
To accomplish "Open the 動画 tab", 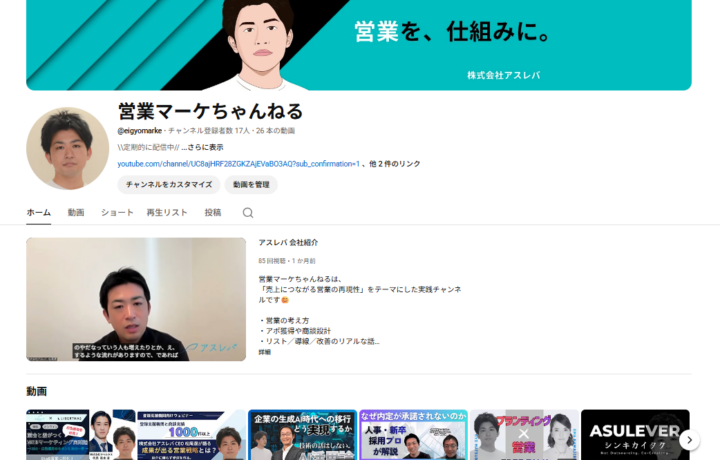I will [76, 213].
